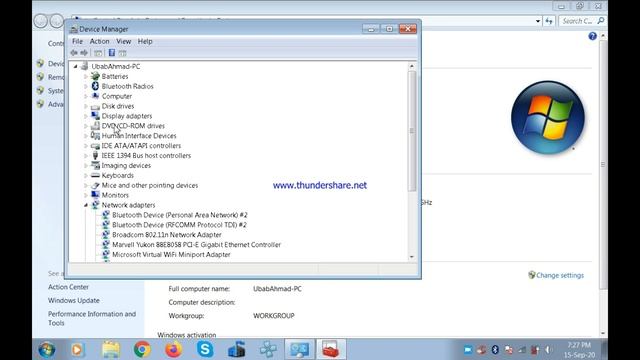Screen dimensions: 640x360
Task: Click the IEEE 1394 Bus host controllers icon
Action: tap(95, 156)
